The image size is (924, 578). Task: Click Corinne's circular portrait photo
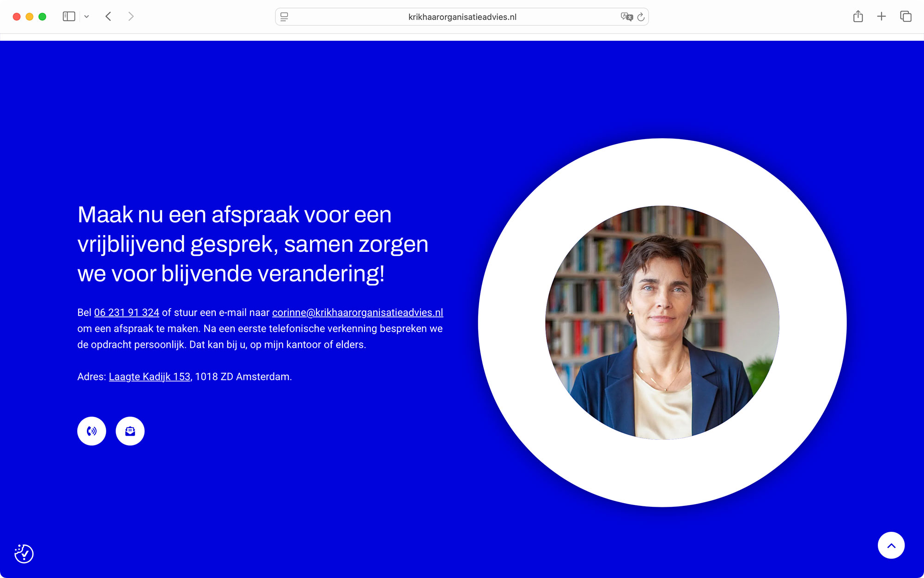(663, 323)
